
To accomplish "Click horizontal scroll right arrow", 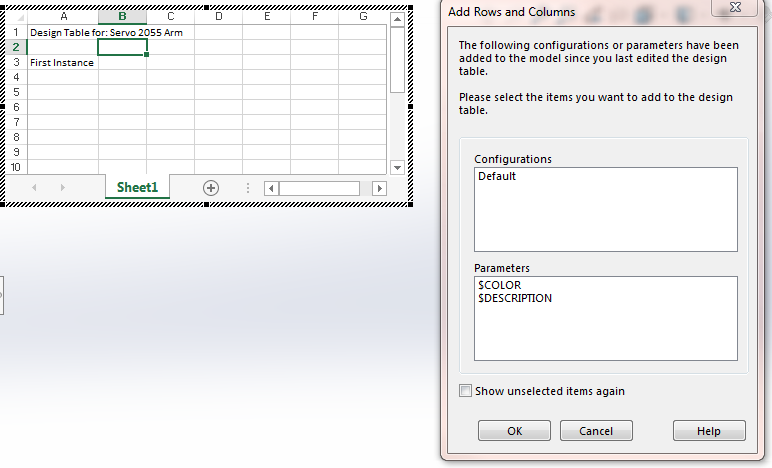I will (379, 188).
